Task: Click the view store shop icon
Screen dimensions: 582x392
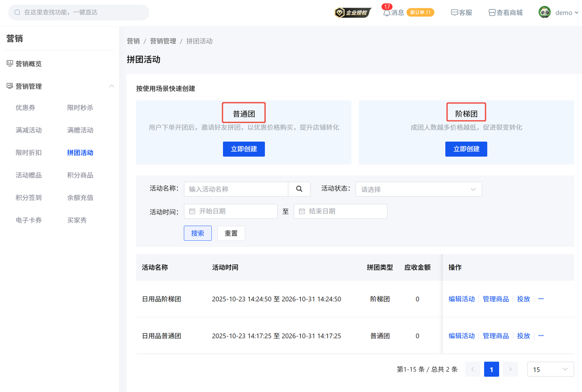Action: coord(492,13)
